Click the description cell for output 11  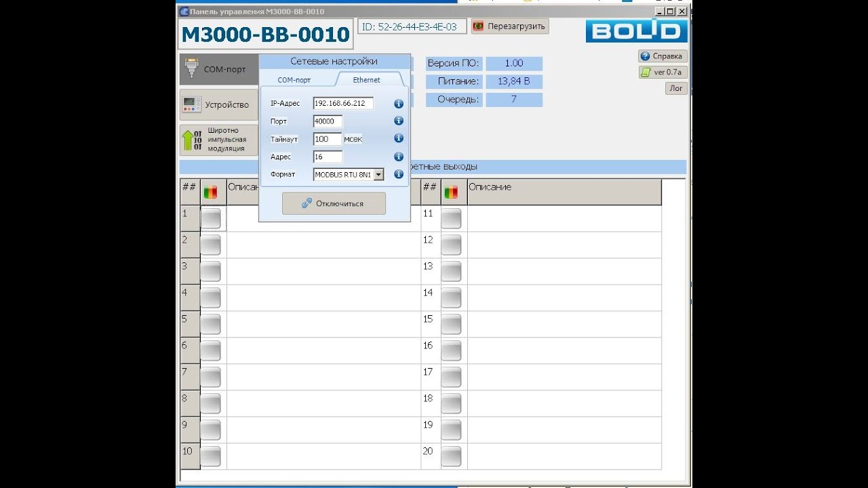click(564, 219)
